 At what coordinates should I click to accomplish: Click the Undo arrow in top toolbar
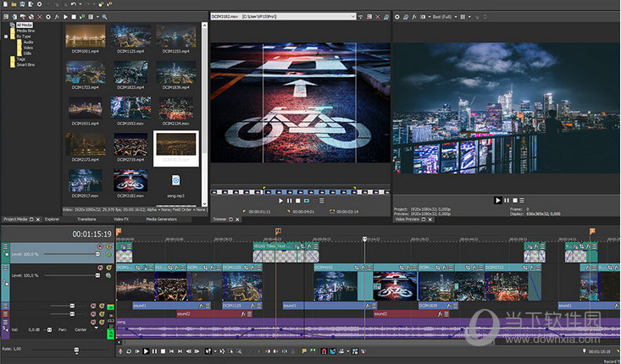(73, 4)
